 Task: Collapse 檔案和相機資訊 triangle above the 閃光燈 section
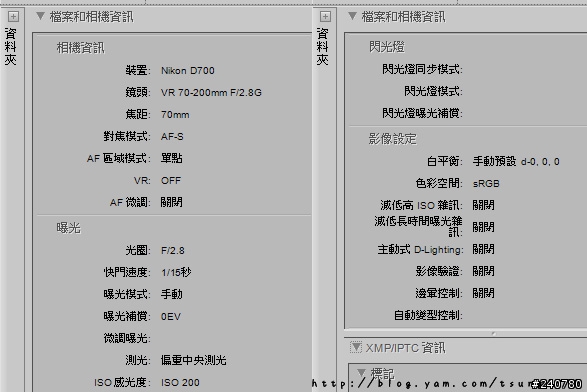(x=352, y=16)
